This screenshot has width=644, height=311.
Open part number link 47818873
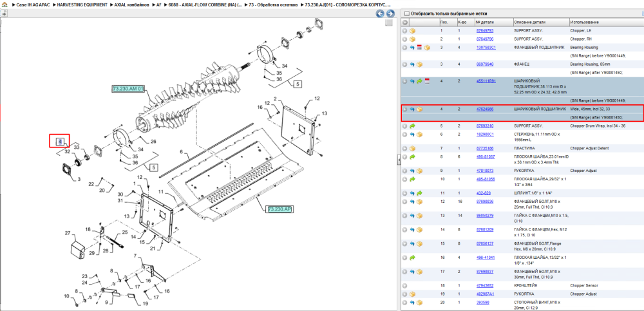click(x=485, y=171)
